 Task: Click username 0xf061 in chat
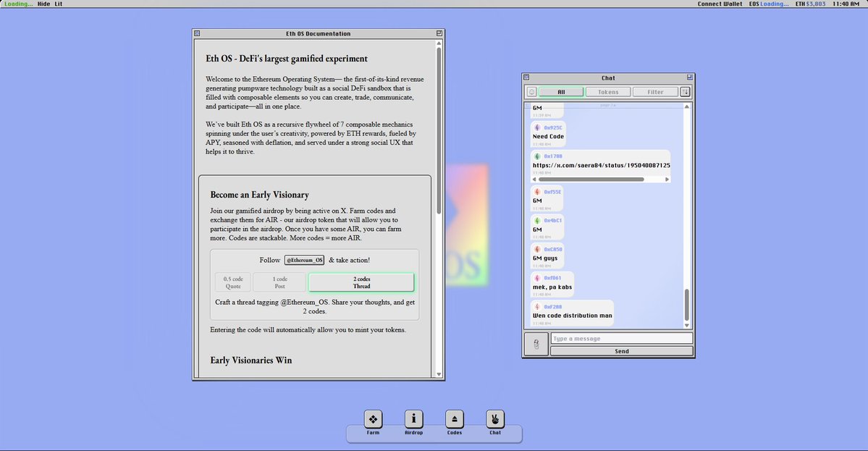552,278
